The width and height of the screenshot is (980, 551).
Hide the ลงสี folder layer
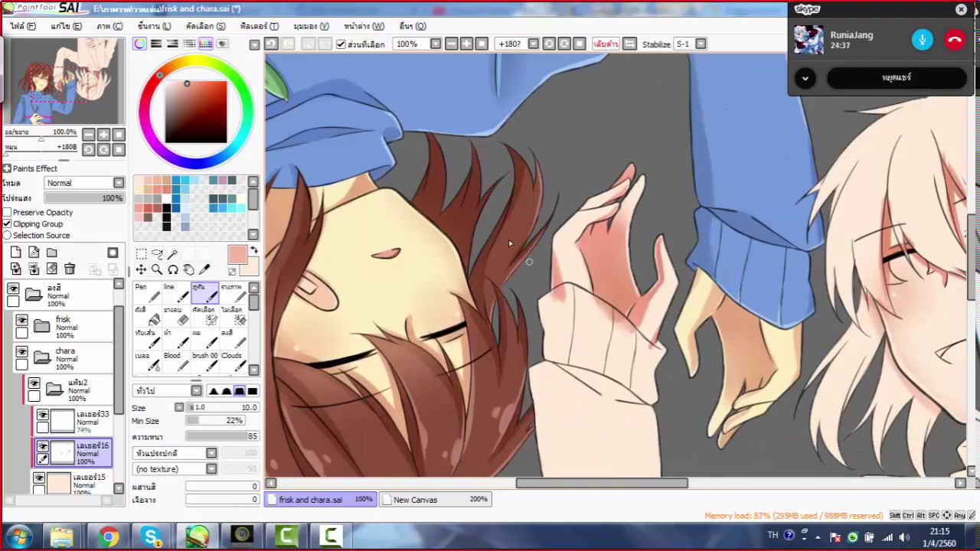tap(13, 289)
